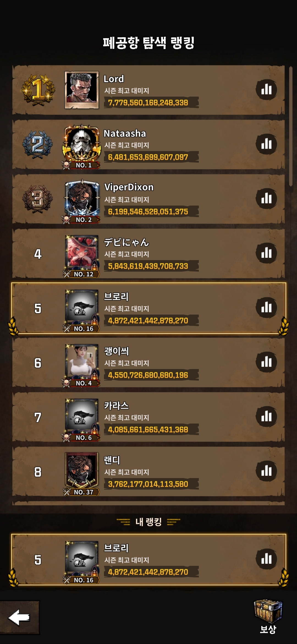
Task: Open stats chart icon for 랜디
Action: [x=266, y=471]
